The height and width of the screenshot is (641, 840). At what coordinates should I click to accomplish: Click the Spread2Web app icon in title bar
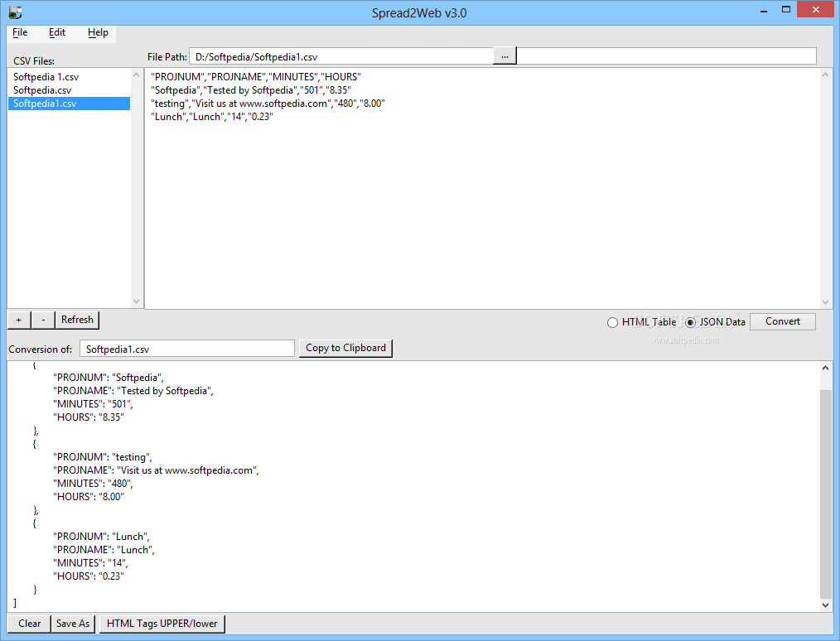(16, 12)
